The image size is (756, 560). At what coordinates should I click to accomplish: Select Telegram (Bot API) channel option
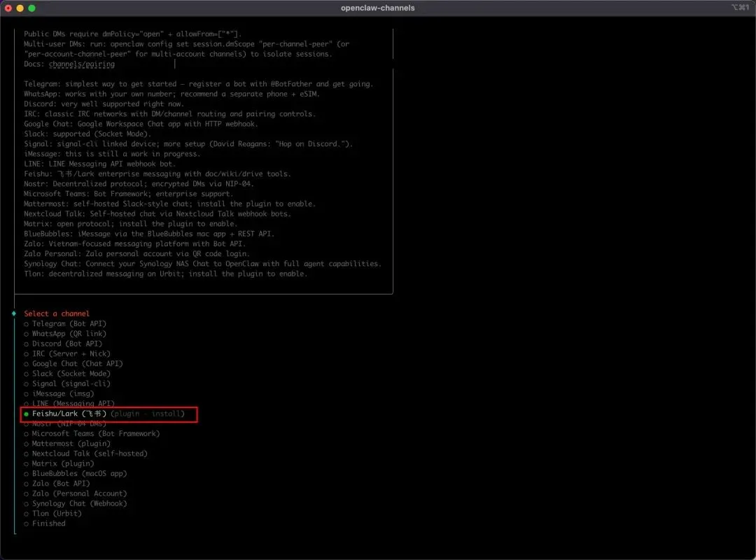click(x=65, y=323)
